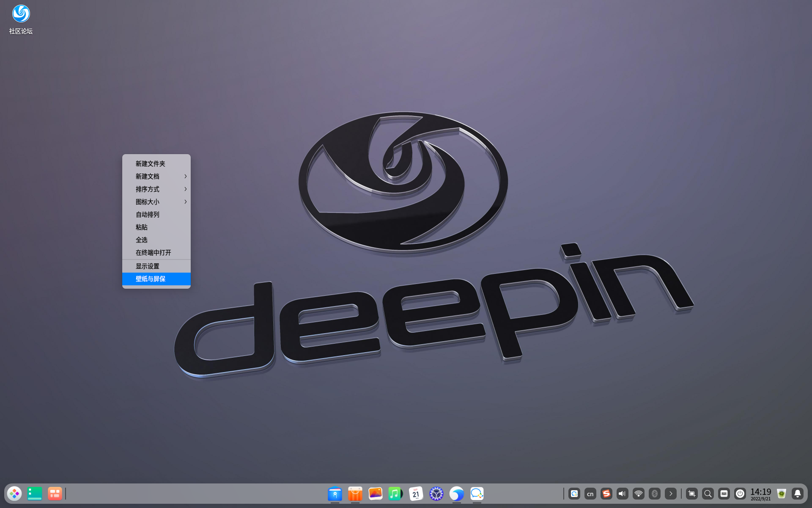Image resolution: width=812 pixels, height=508 pixels.
Task: Open the Calendar icon showing 21
Action: pos(416,494)
